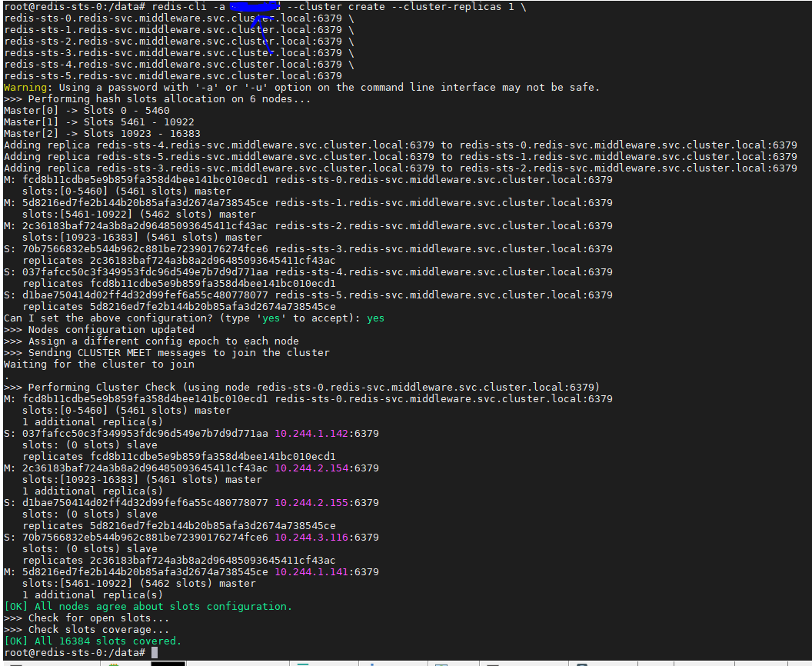812x666 pixels.
Task: Click the 'Performing Cluster Check' line
Action: pos(301,387)
